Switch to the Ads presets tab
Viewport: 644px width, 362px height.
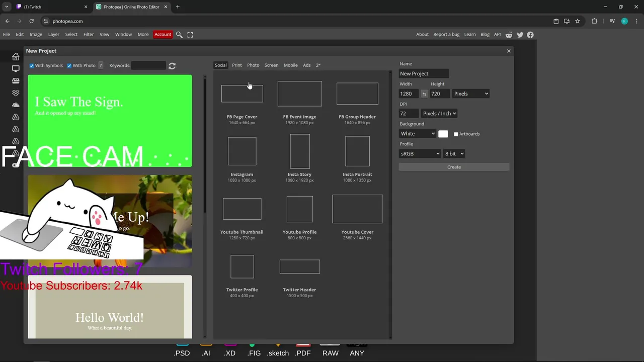[x=306, y=65]
